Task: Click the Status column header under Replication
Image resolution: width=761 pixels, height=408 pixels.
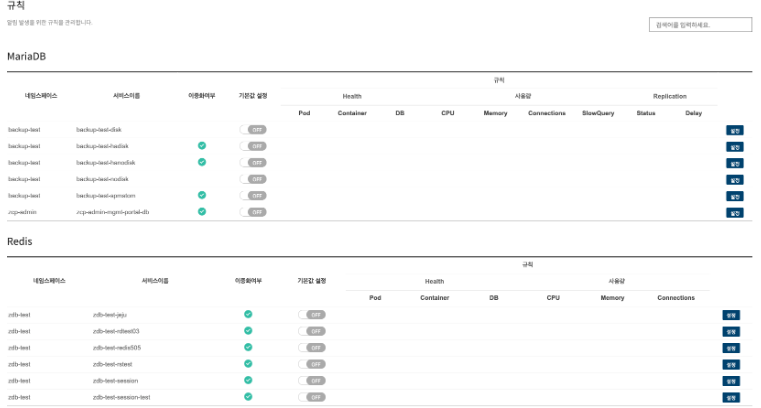Action: pyautogui.click(x=646, y=113)
